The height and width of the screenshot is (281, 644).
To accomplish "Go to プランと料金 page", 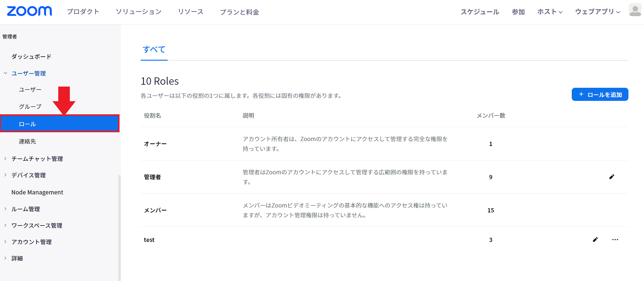I will point(239,12).
